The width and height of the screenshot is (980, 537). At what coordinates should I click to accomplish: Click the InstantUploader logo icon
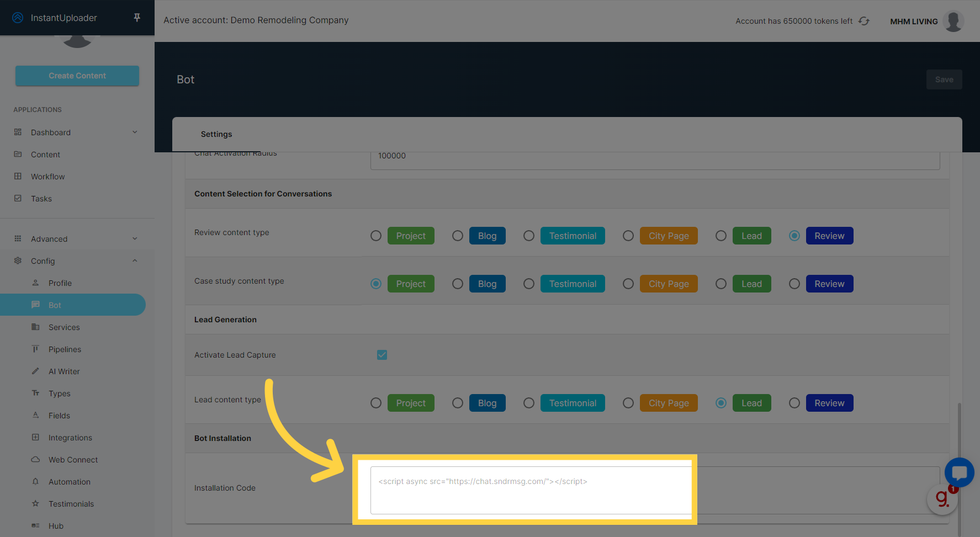(x=18, y=18)
